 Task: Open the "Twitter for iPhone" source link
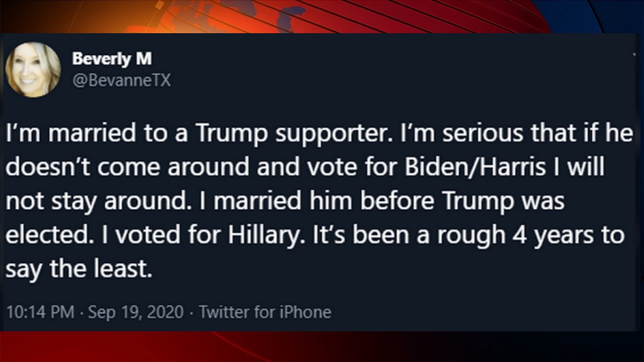[x=265, y=312]
